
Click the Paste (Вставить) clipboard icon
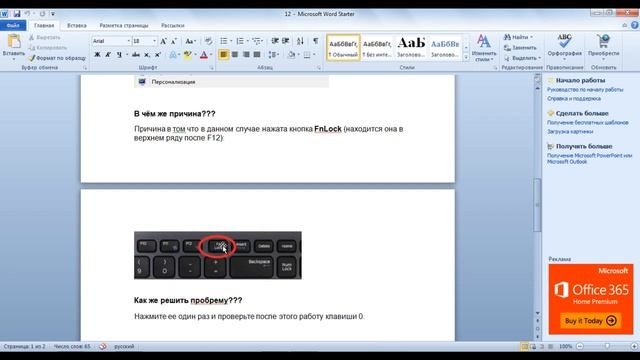point(14,41)
